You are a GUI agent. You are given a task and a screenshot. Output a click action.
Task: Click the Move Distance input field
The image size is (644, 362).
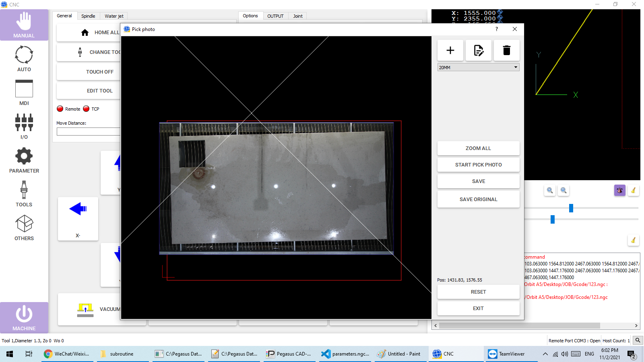coord(89,132)
